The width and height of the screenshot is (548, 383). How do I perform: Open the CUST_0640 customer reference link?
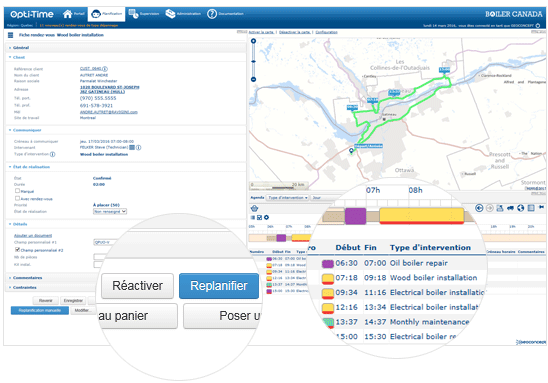91,68
